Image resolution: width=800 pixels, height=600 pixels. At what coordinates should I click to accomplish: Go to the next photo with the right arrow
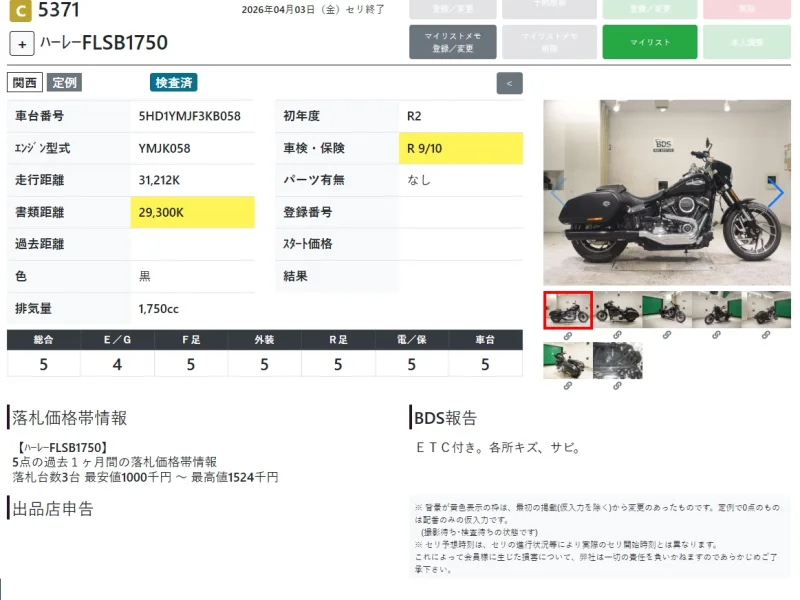tap(776, 193)
